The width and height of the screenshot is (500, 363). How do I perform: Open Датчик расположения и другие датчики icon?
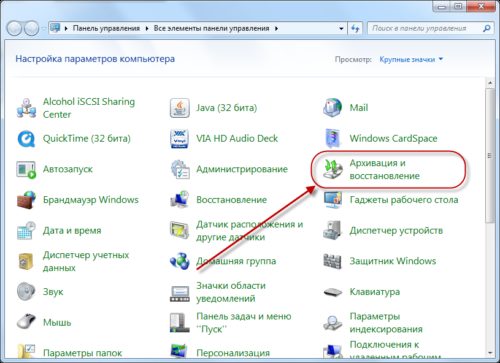coord(180,230)
